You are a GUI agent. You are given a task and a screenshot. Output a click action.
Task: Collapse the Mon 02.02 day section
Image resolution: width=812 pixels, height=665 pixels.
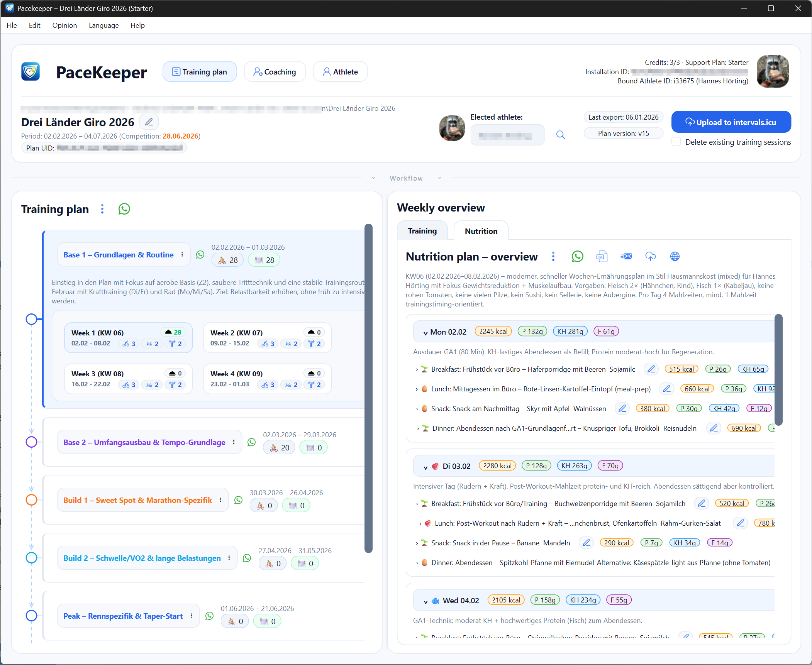[x=425, y=332]
